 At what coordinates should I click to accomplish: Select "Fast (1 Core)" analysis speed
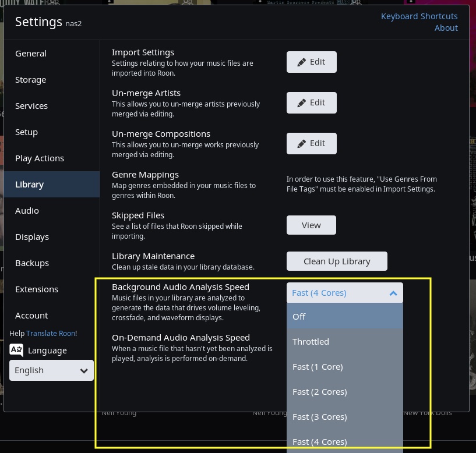click(318, 366)
